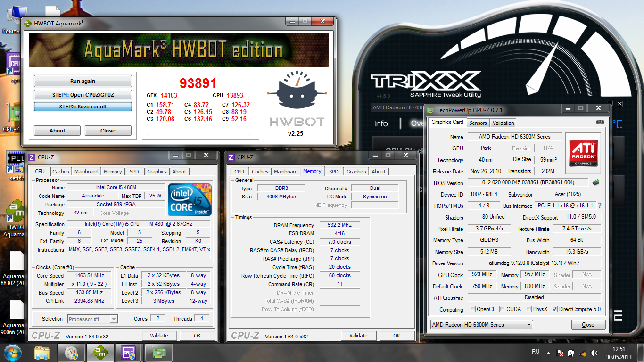Show hidden tray icons arrow

pos(548,352)
